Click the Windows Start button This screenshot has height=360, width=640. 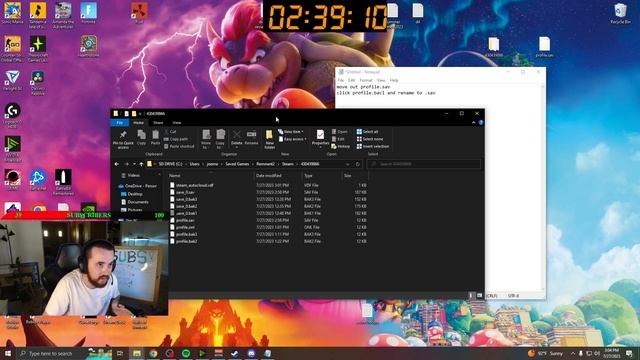8,353
